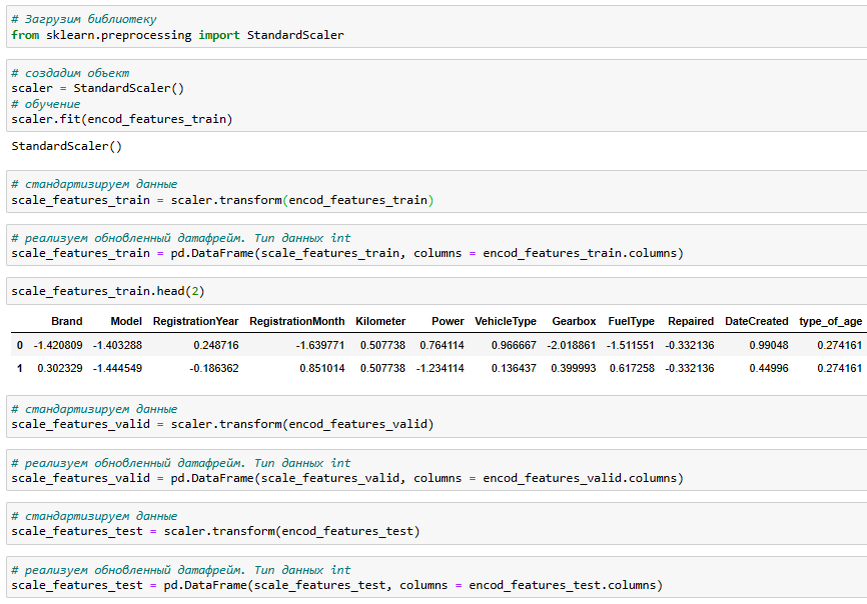Image resolution: width=867 pixels, height=604 pixels.
Task: Click Brand value 0.302329
Action: point(60,368)
